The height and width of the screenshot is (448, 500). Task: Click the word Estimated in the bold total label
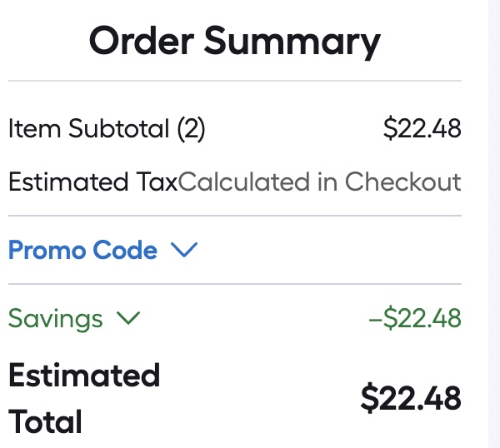pyautogui.click(x=84, y=376)
